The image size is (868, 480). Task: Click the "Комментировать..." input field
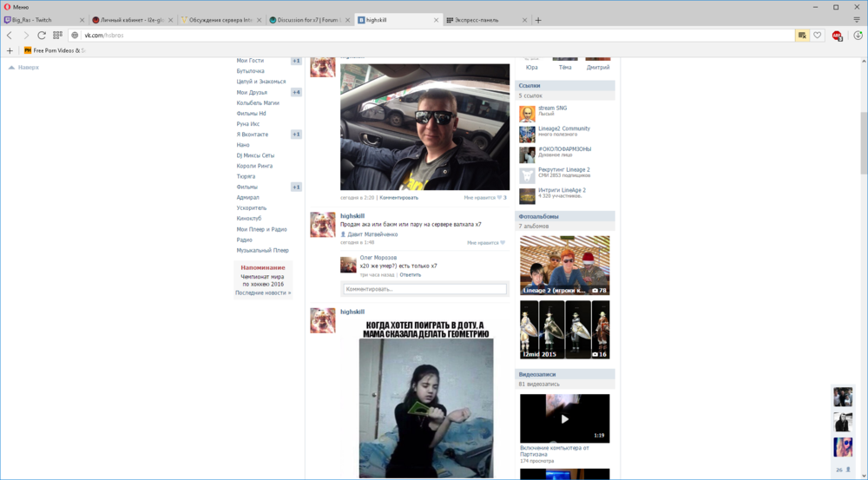(x=424, y=289)
